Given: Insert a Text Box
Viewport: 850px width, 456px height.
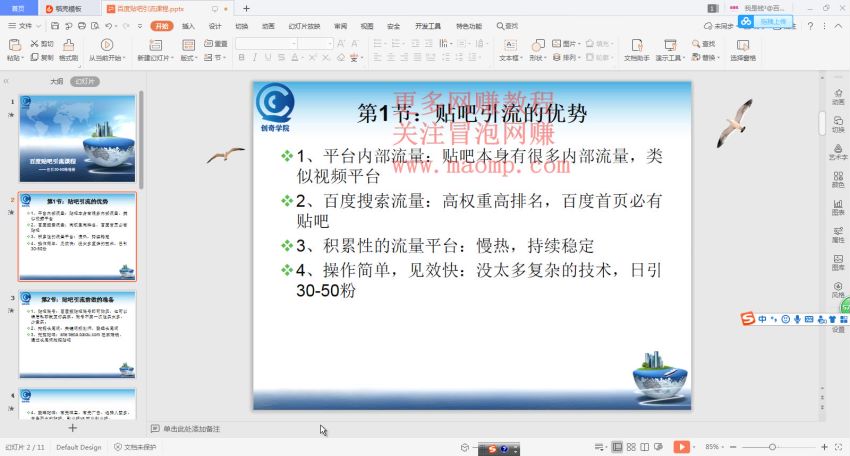Looking at the screenshot, I should pyautogui.click(x=510, y=49).
